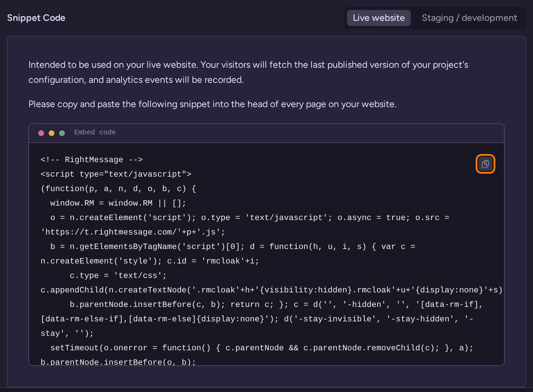This screenshot has width=533, height=392.
Task: Click the "<!-- RightMessage -->" comment line
Action: pyautogui.click(x=92, y=160)
